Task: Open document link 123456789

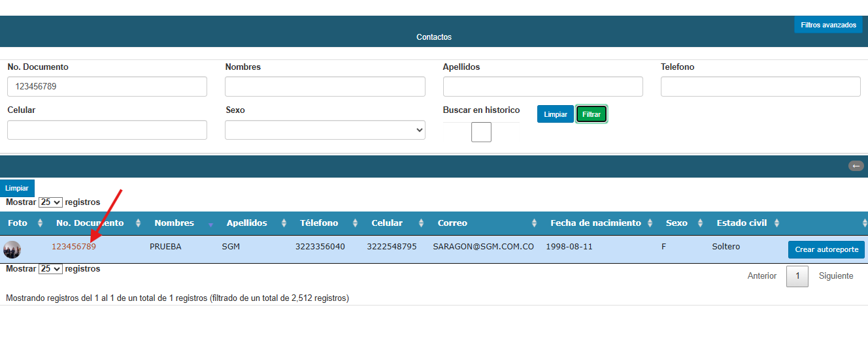Action: click(74, 247)
